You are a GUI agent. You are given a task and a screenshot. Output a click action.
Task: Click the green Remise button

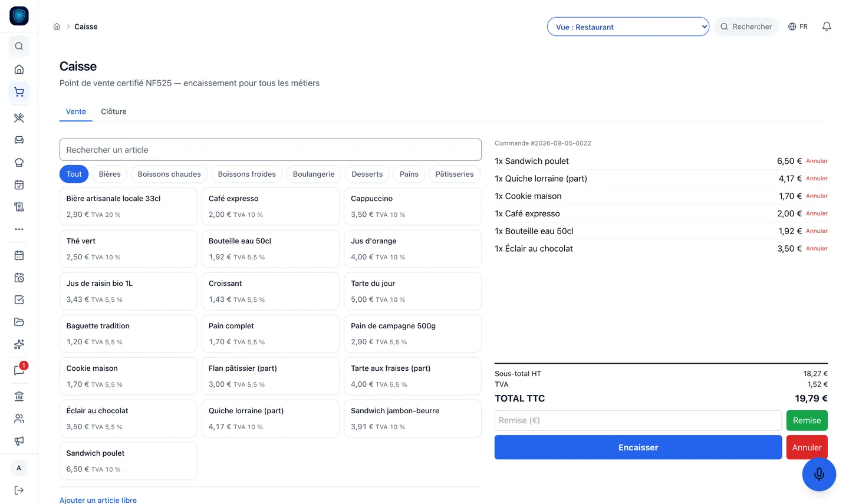[x=807, y=420]
